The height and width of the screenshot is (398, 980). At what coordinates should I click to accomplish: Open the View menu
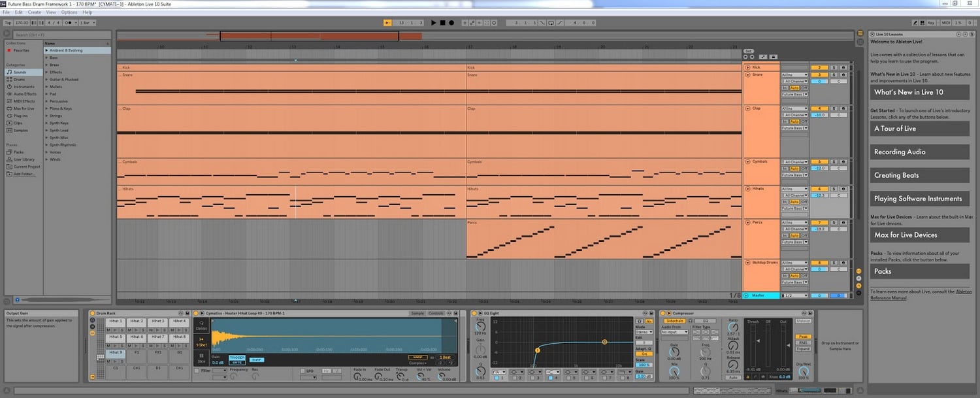51,12
